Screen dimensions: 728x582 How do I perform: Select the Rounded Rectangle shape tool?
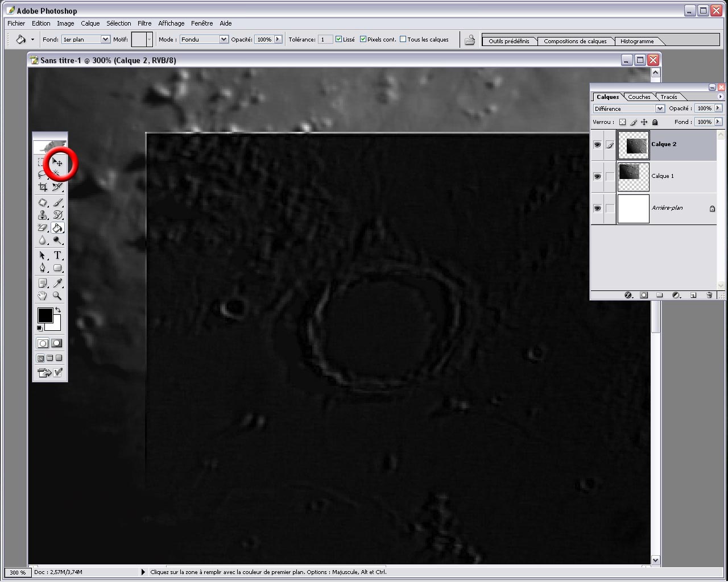[x=57, y=268]
